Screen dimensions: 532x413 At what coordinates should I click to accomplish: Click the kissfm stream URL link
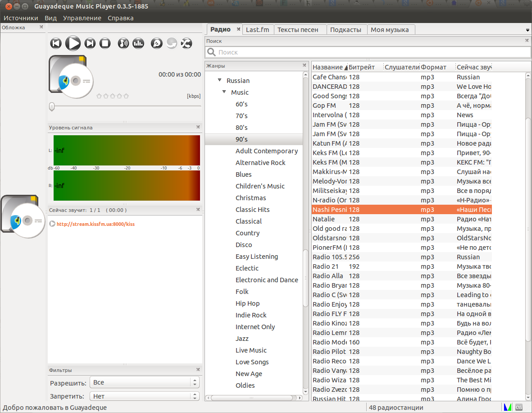(95, 224)
